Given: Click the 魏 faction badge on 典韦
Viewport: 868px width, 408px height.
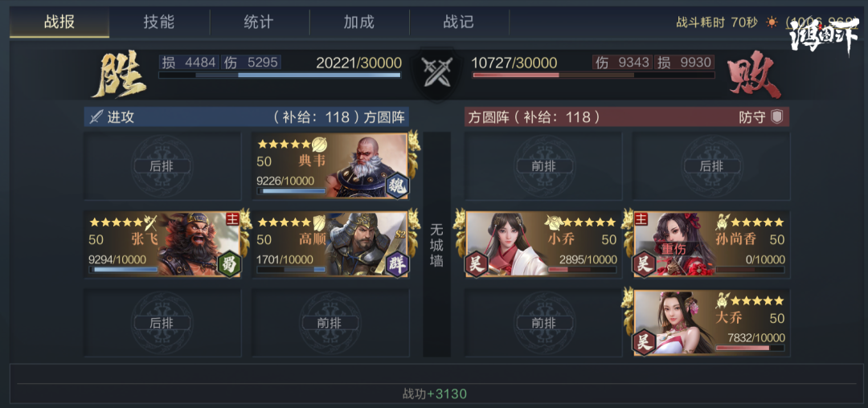Looking at the screenshot, I should 396,185.
